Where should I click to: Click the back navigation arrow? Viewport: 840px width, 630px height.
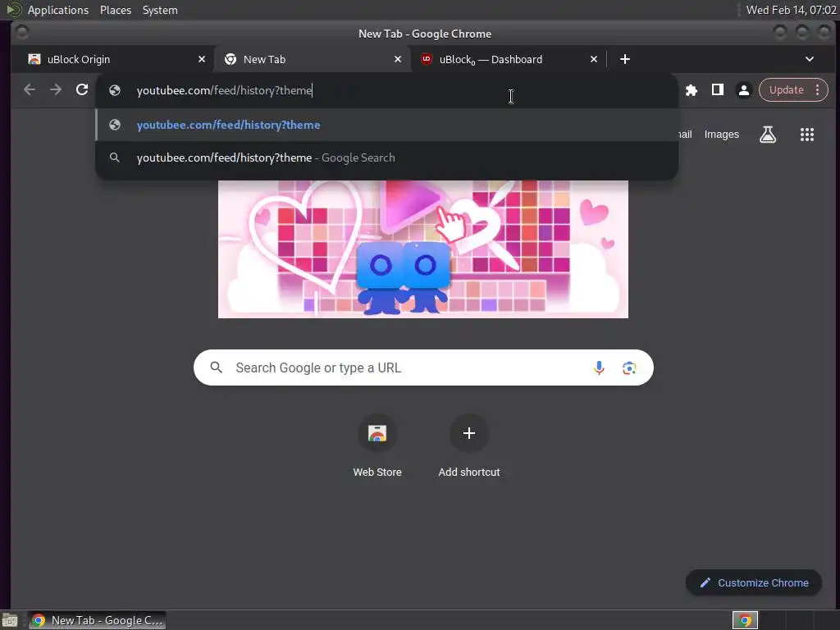30,89
